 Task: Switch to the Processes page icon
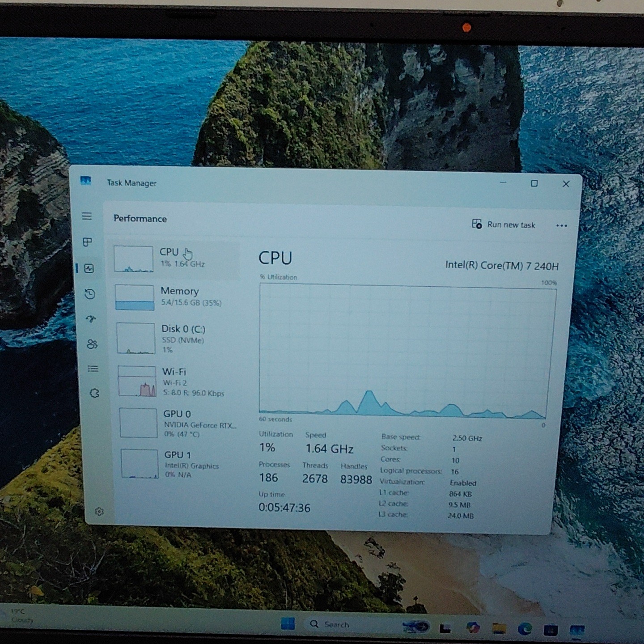coord(88,242)
